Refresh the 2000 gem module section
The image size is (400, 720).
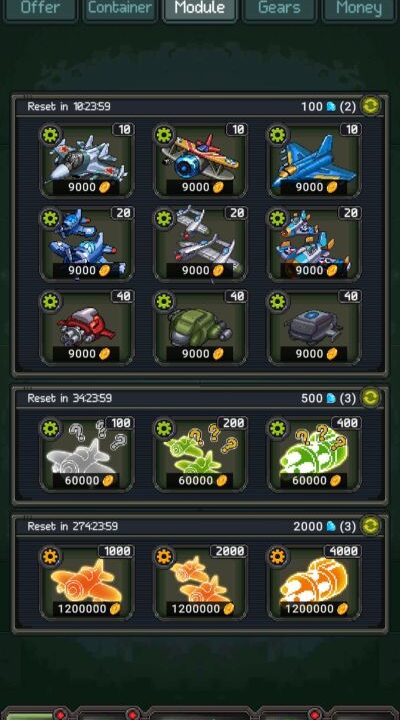(x=370, y=526)
